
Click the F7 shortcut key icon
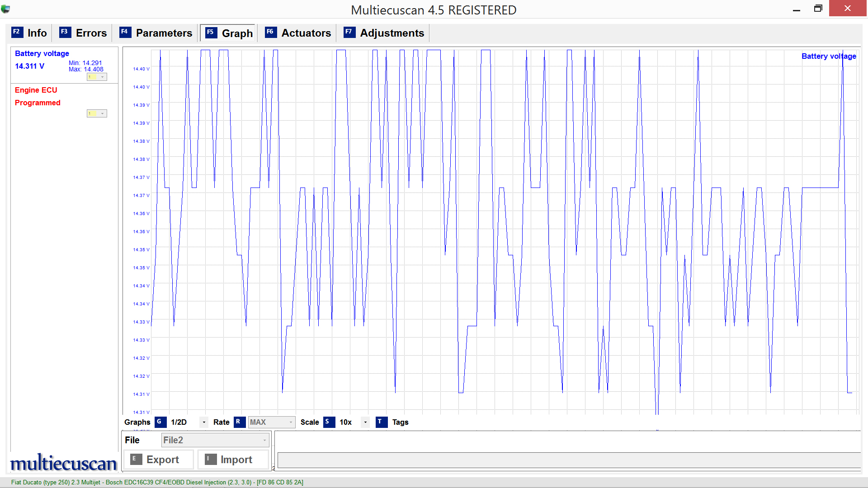click(349, 32)
